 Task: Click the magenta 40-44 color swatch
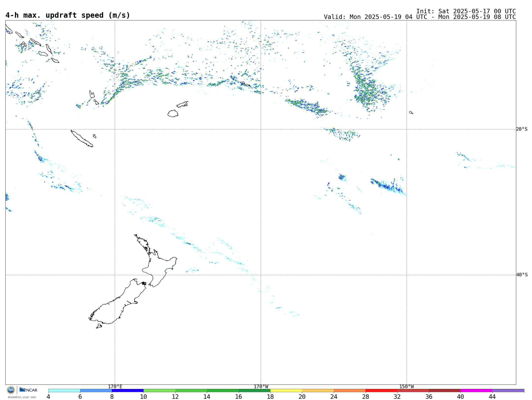476,391
